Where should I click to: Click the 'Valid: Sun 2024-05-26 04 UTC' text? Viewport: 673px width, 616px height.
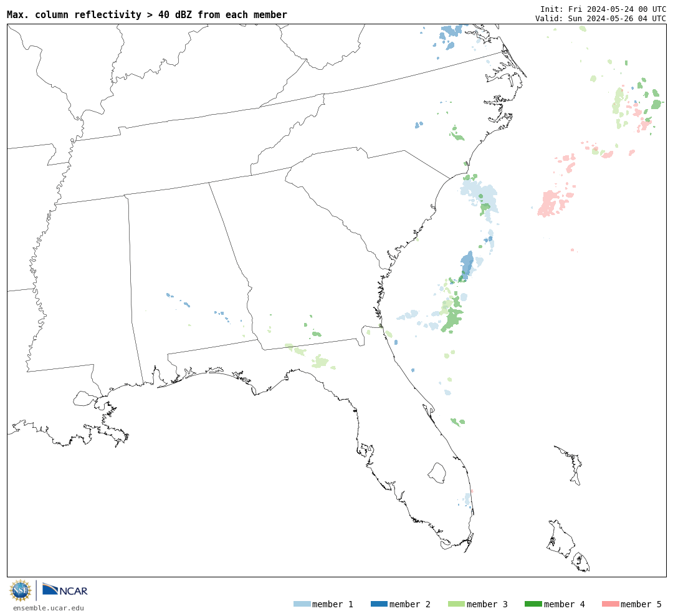coord(601,19)
